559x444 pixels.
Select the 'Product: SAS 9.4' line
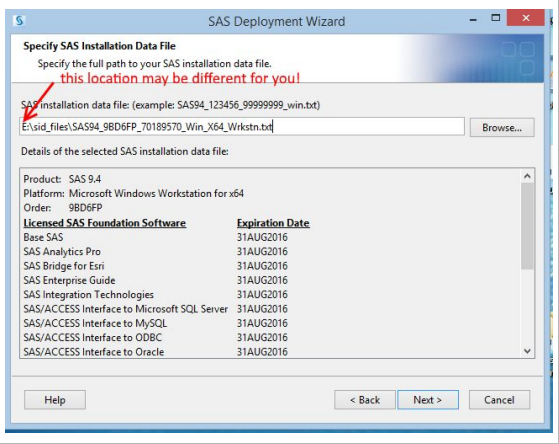(62, 179)
